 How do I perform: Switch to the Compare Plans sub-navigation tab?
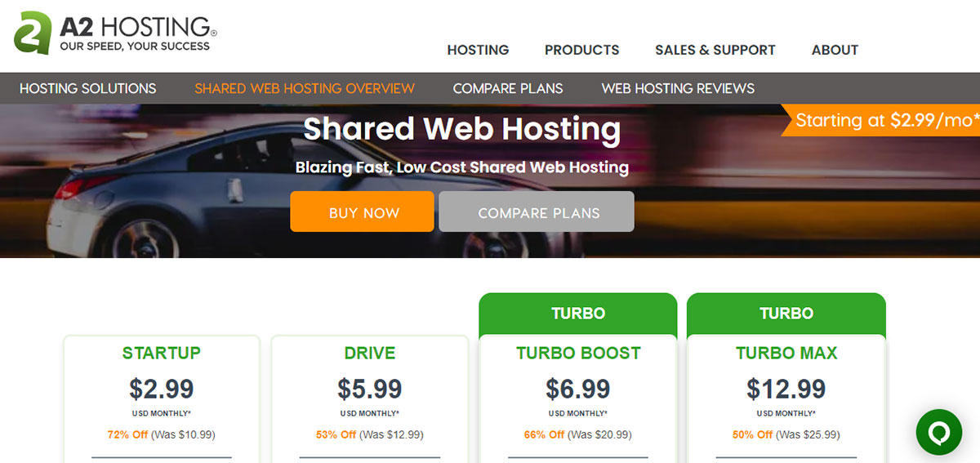(x=508, y=88)
